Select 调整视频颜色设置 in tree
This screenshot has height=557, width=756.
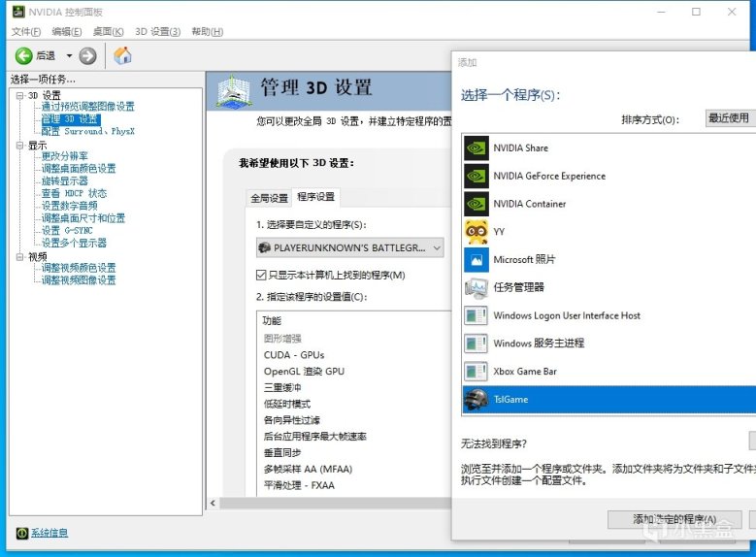coord(79,268)
